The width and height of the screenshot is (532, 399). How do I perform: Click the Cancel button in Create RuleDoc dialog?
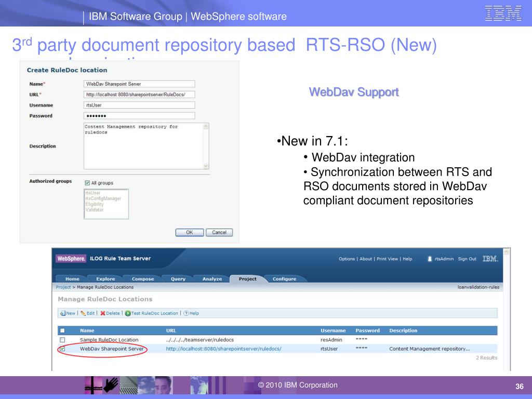pyautogui.click(x=219, y=232)
